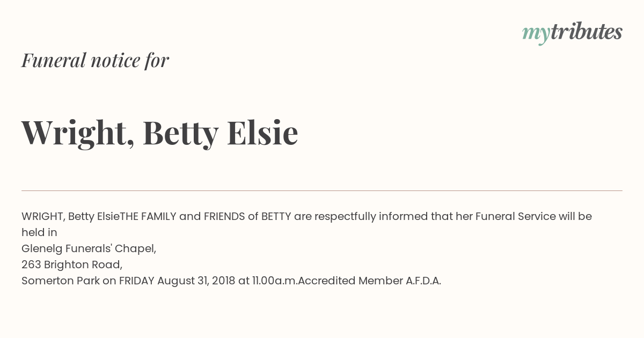Click "Somerton Park" in the notice text
Image resolution: width=644 pixels, height=338 pixels.
coord(61,281)
